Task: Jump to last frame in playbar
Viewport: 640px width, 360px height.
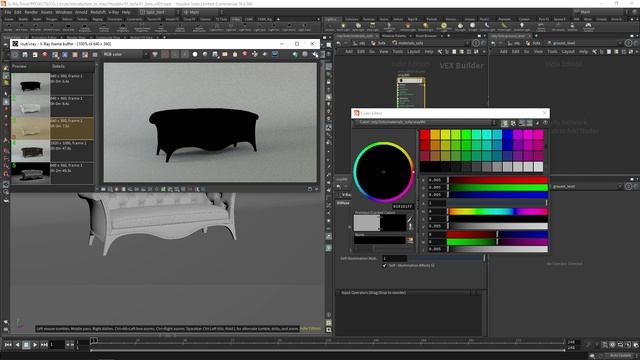Action: coord(44,345)
